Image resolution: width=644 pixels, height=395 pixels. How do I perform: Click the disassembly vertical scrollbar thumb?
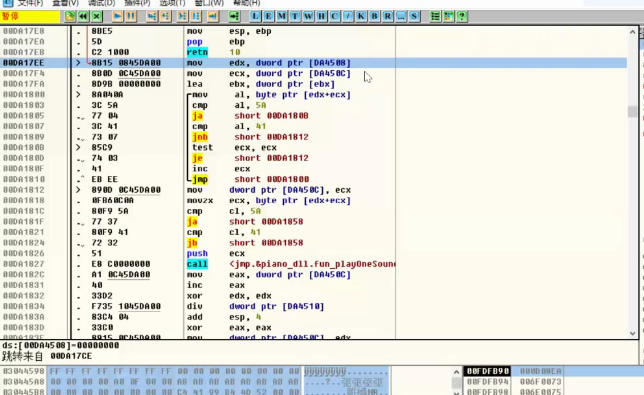[x=632, y=111]
